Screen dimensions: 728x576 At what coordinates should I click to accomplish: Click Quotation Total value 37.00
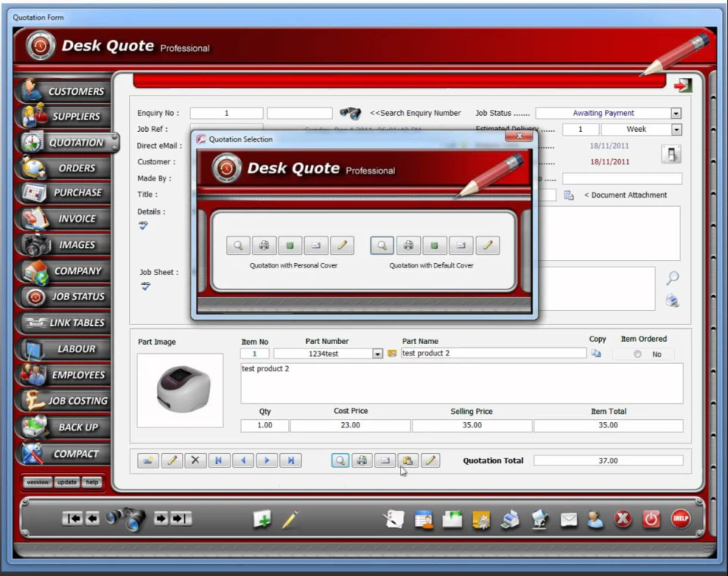[x=608, y=461]
